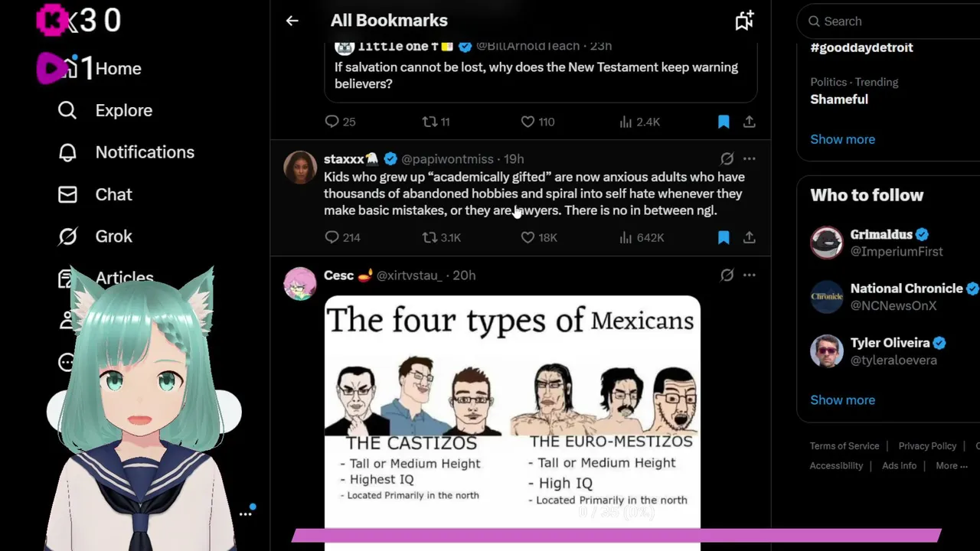
Task: View analytics for the post with 2.4K views
Action: pyautogui.click(x=640, y=122)
